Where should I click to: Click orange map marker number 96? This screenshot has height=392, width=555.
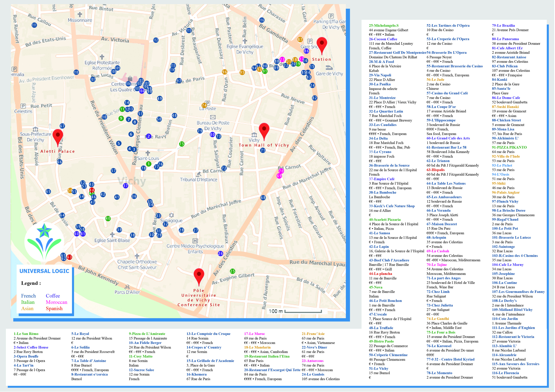point(224,72)
